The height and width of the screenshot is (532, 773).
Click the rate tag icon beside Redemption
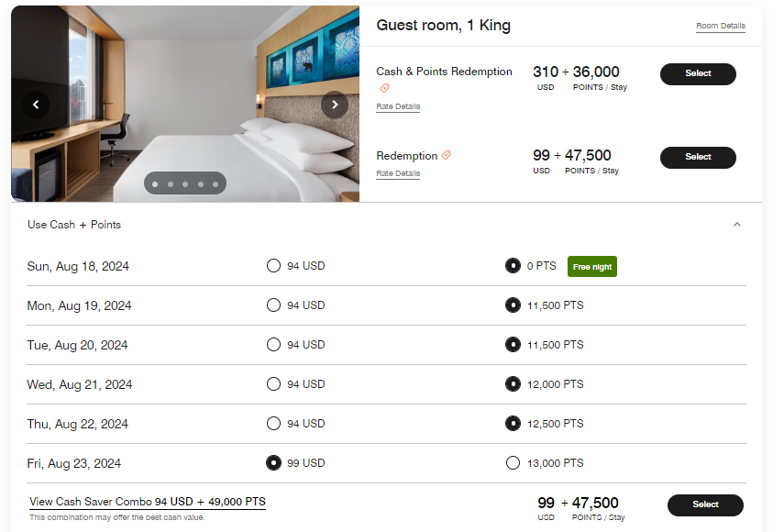447,155
